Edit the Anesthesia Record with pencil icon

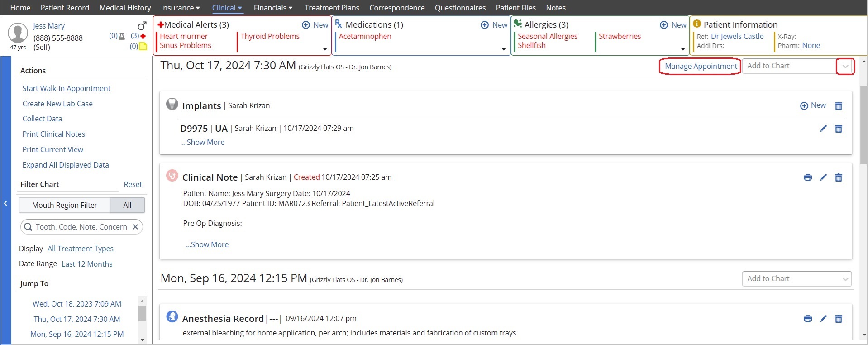[823, 319]
